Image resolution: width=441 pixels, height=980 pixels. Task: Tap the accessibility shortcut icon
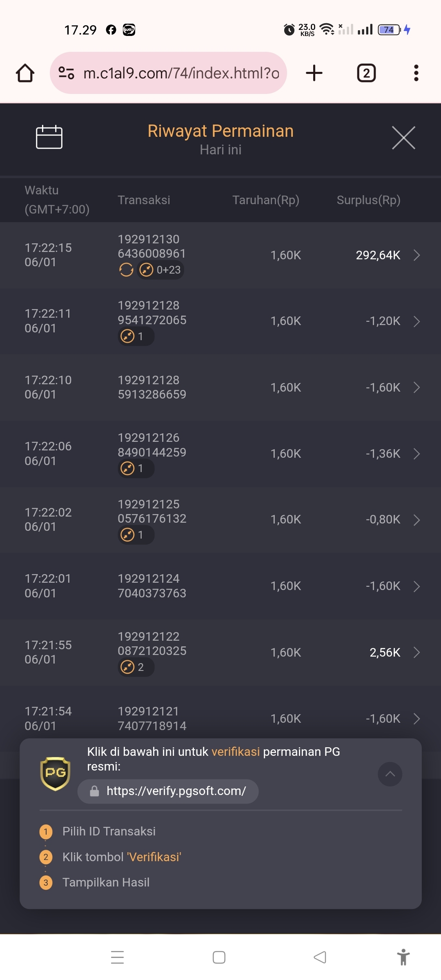(403, 957)
